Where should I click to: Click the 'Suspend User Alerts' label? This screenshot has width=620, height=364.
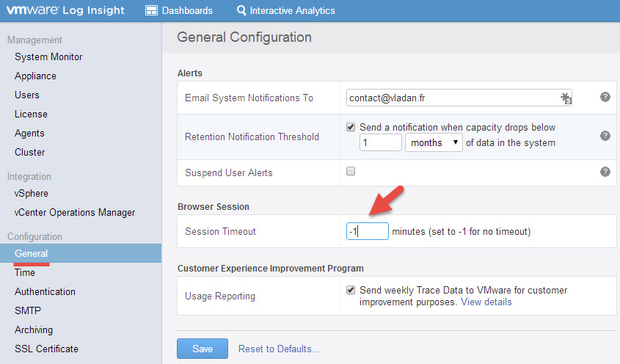(228, 173)
